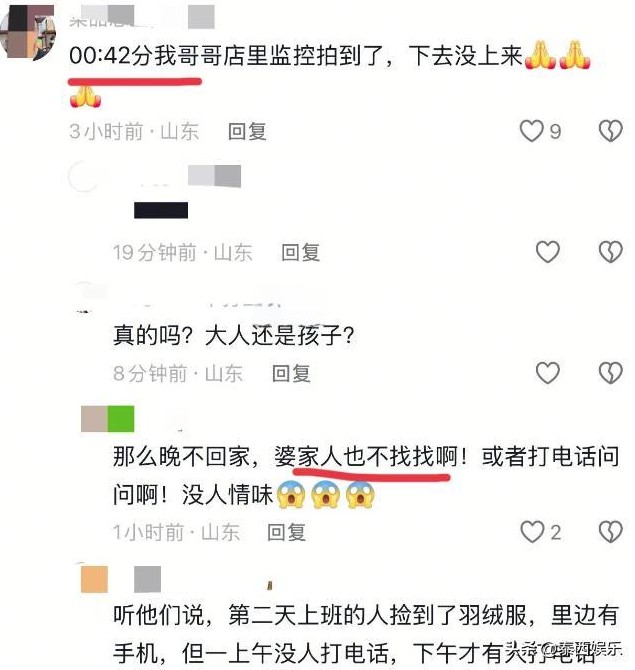
Task: Reply to the comment posted 1小时前
Action: [x=286, y=532]
